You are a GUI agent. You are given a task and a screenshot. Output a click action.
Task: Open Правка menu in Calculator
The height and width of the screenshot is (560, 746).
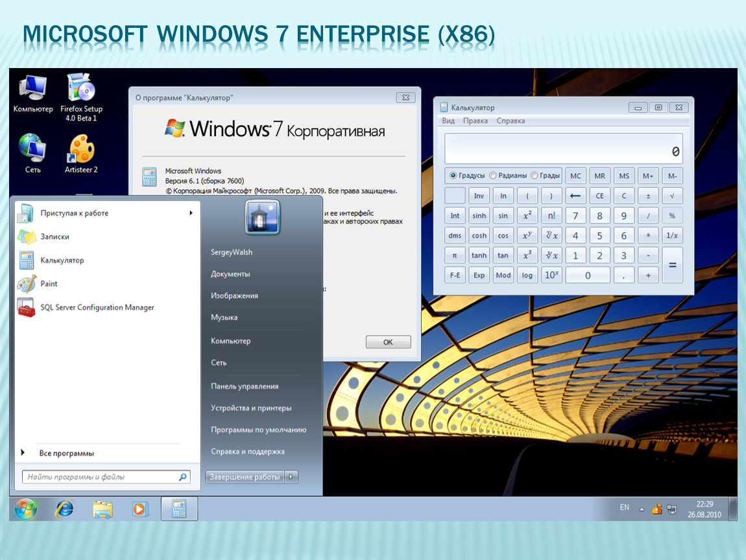pos(475,121)
